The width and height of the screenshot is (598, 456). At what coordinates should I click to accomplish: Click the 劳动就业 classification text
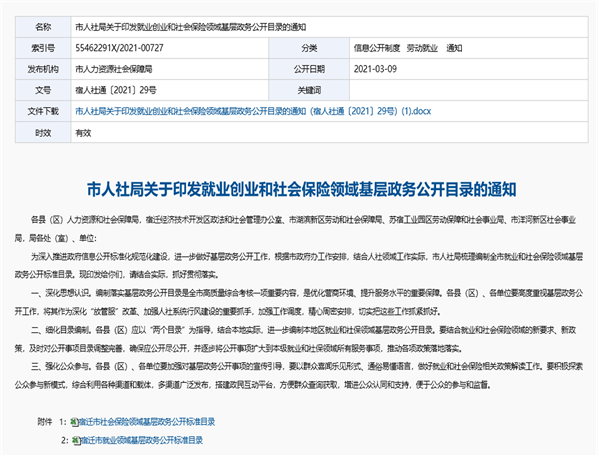tap(422, 48)
